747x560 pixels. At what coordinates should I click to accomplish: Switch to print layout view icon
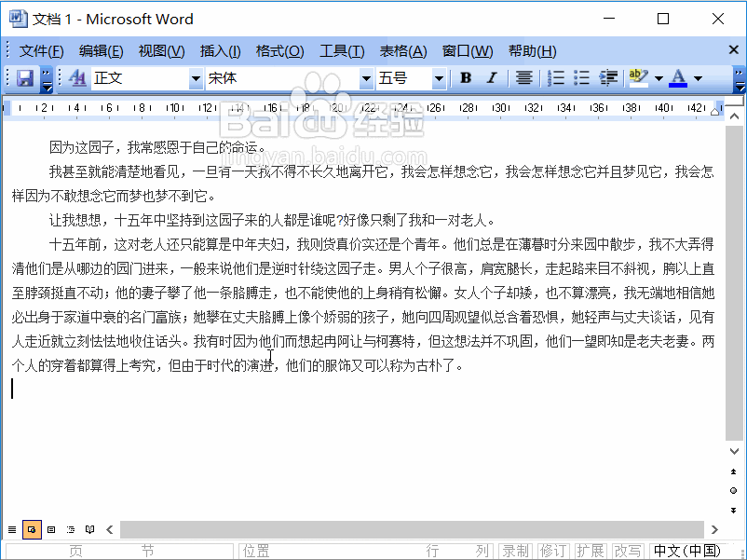[x=32, y=529]
